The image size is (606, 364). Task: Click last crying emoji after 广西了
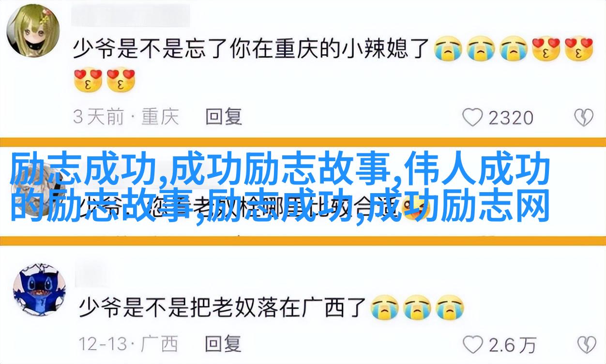coord(450,308)
